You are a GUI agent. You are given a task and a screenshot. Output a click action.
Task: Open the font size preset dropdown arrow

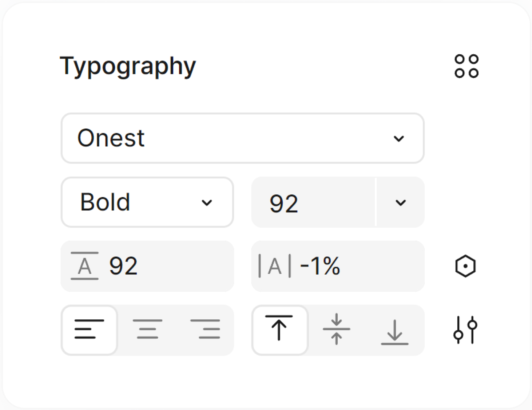point(401,203)
